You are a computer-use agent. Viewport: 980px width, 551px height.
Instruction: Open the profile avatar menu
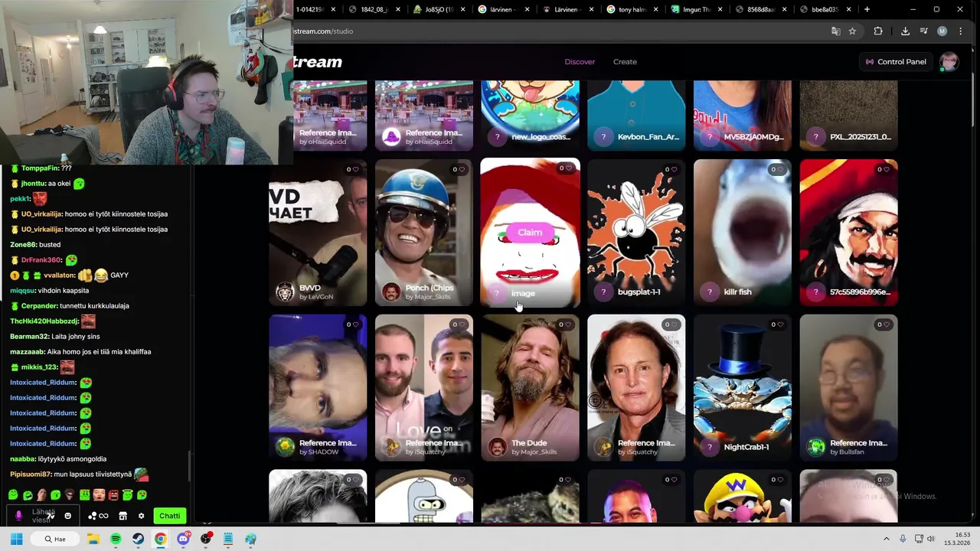949,62
